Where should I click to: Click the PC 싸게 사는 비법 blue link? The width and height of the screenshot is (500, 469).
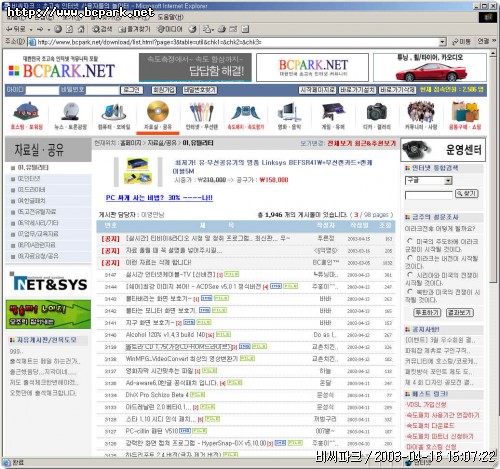click(159, 198)
